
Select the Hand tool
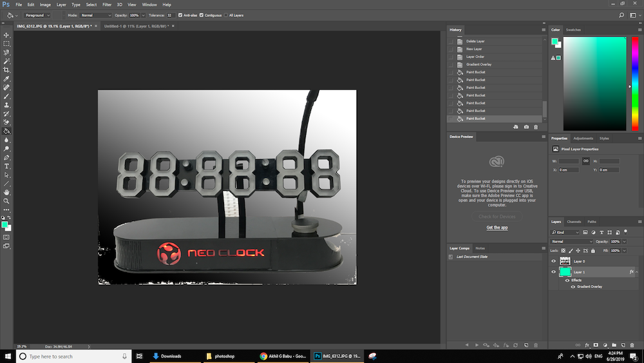tap(6, 192)
